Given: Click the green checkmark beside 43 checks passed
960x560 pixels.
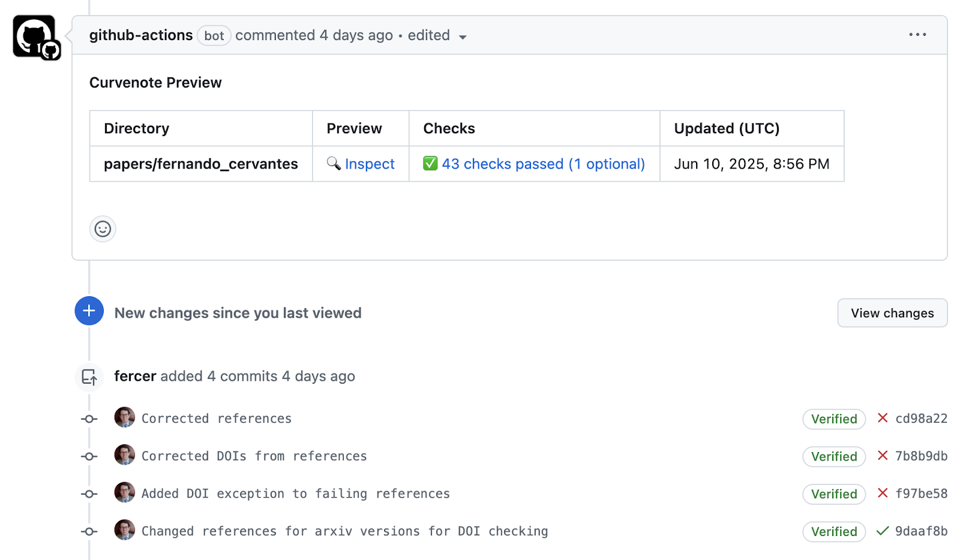Looking at the screenshot, I should click(x=431, y=163).
